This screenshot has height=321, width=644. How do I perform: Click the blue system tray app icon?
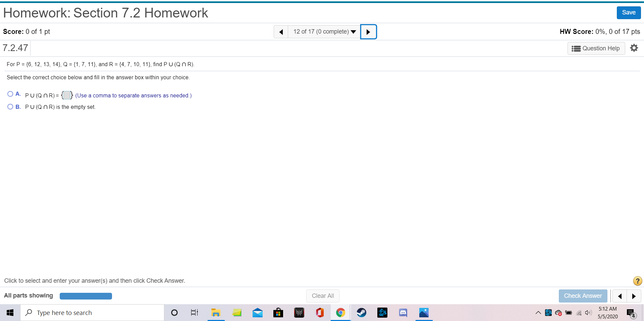pos(548,313)
